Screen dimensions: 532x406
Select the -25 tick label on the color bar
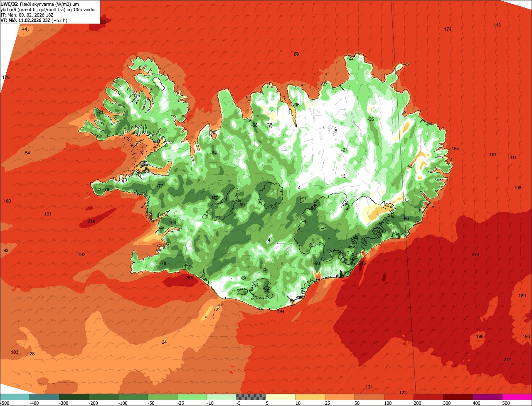pyautogui.click(x=181, y=403)
